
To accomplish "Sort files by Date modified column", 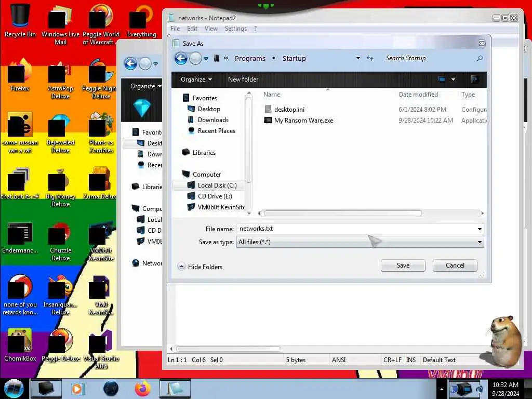I will pos(418,95).
